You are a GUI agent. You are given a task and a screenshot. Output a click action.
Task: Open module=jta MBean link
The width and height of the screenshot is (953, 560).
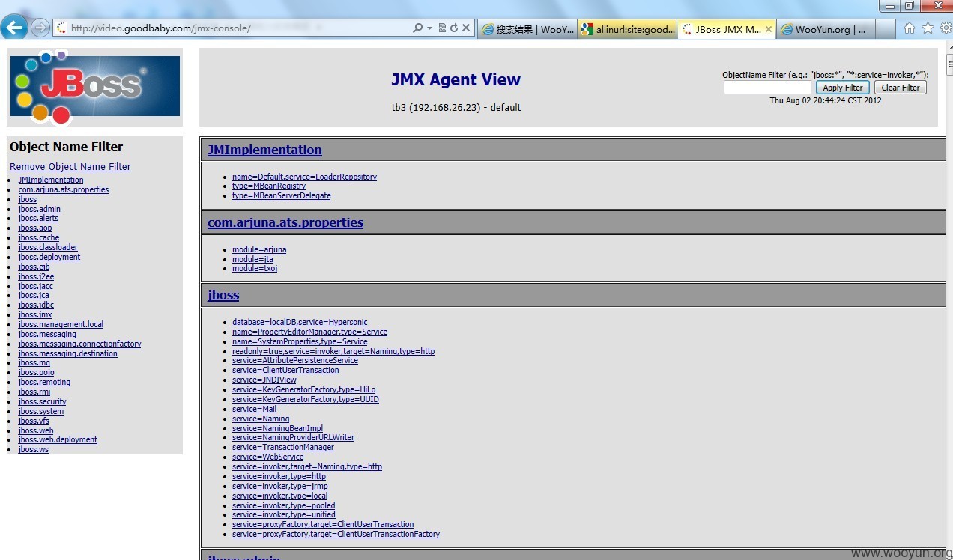click(x=252, y=259)
